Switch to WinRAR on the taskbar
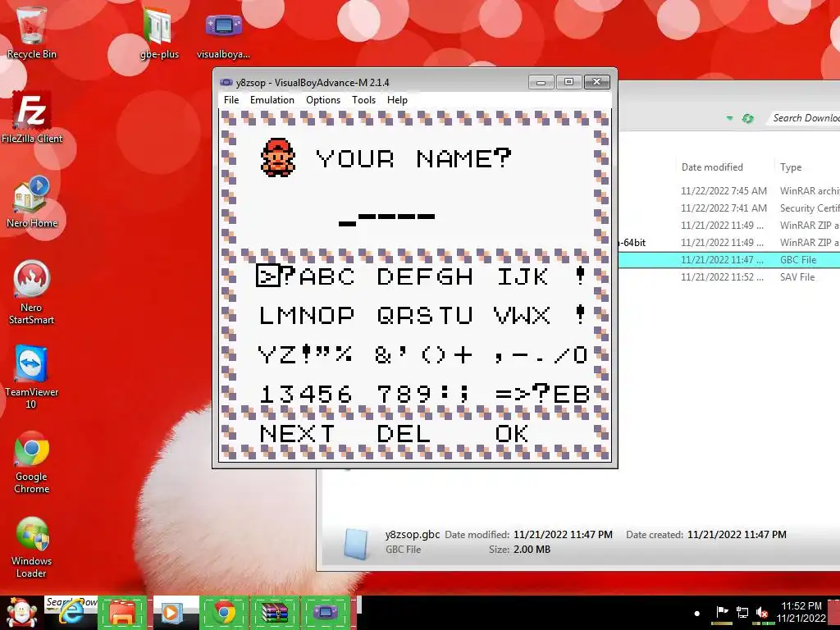 [x=275, y=612]
